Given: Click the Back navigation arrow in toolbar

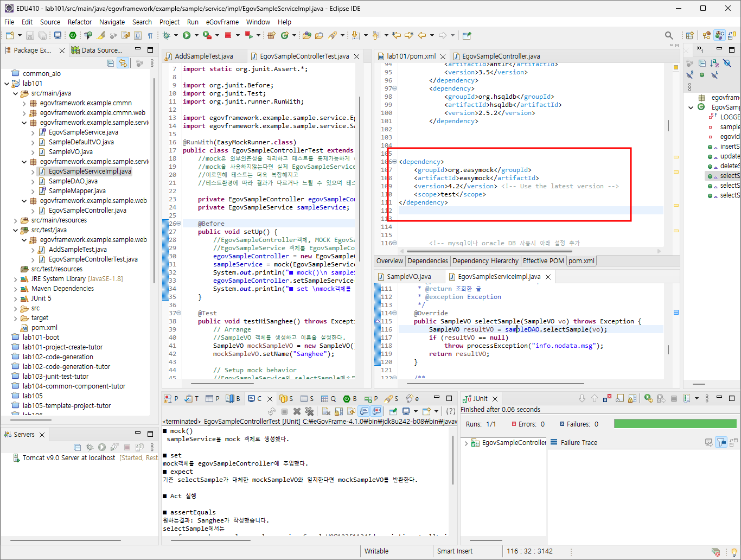Looking at the screenshot, I should (x=422, y=35).
